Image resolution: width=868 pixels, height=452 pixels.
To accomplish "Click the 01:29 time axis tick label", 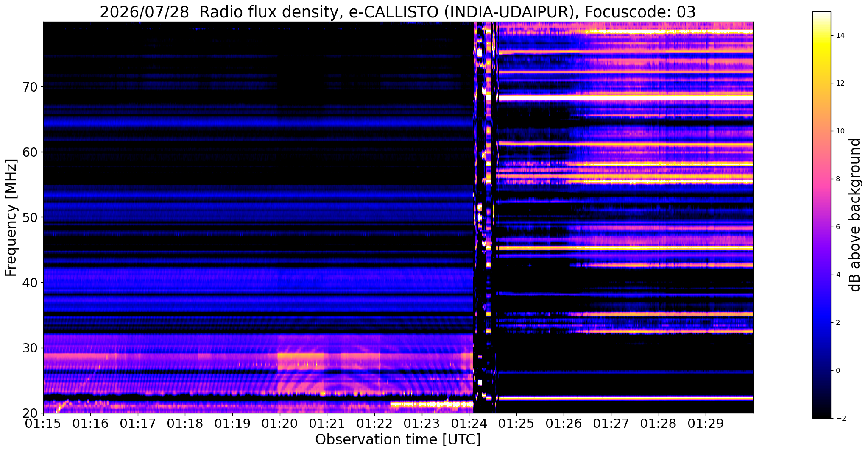I will (706, 424).
